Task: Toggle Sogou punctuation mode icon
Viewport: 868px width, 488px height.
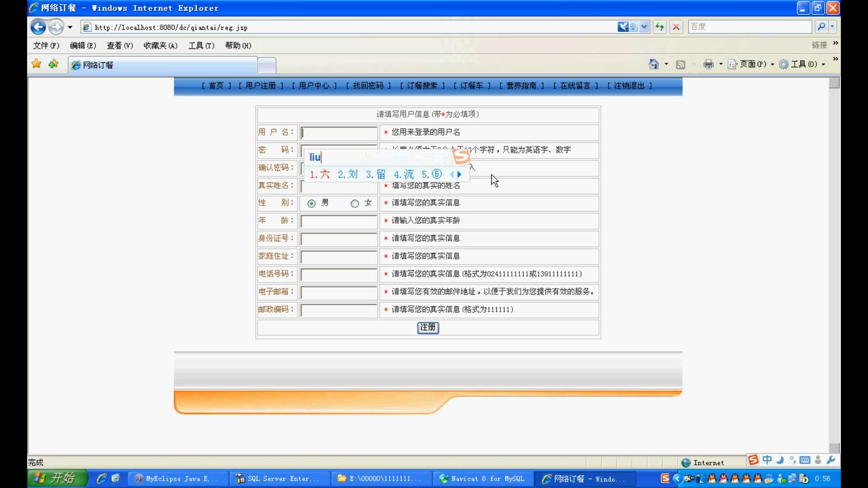Action: pyautogui.click(x=793, y=460)
